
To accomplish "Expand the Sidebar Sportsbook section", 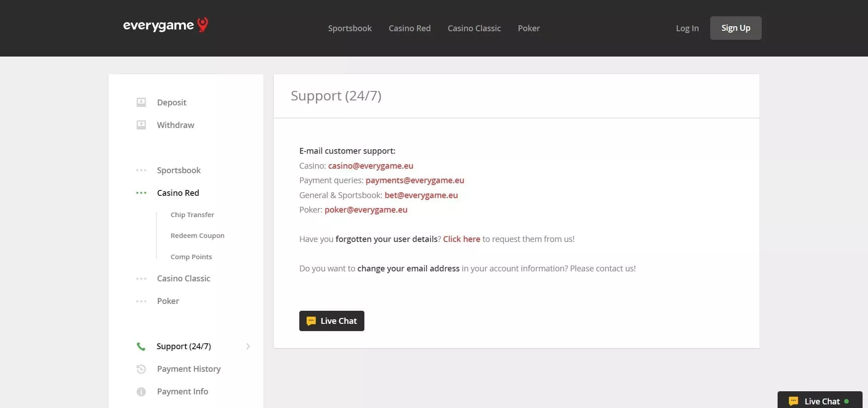I will pos(179,171).
